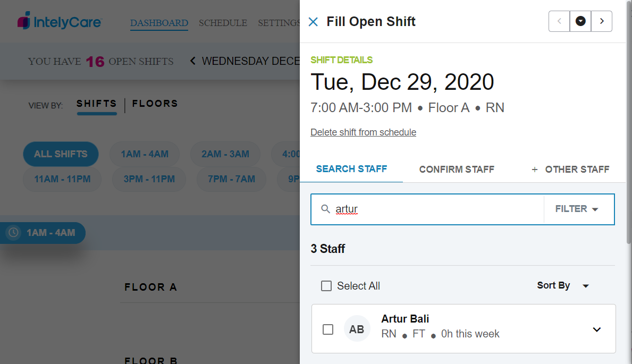This screenshot has width=632, height=364.
Task: Click the AB avatar for Artur Bali
Action: tap(357, 329)
